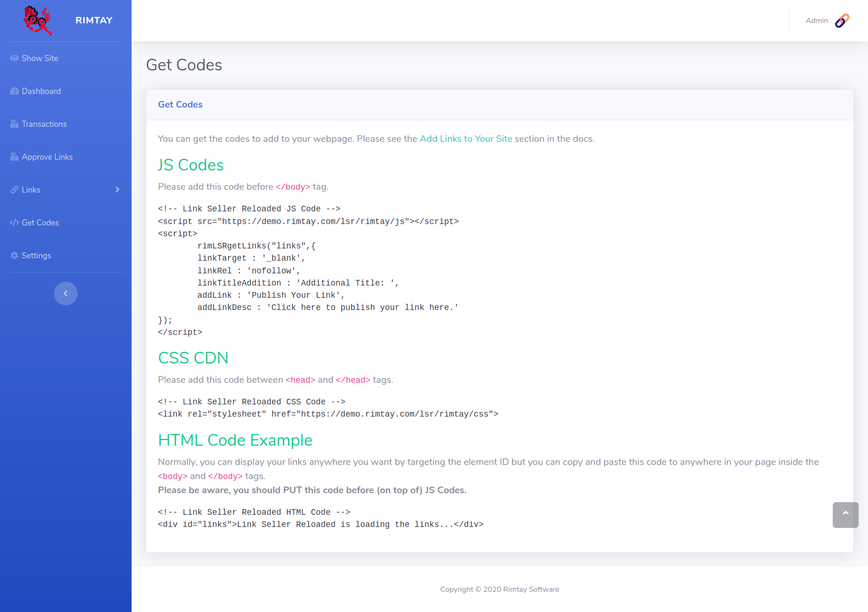Open the Settings menu item
868x612 pixels.
pyautogui.click(x=36, y=256)
